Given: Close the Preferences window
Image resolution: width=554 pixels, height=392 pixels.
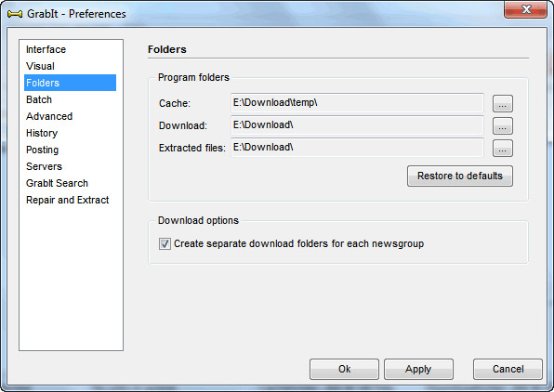Looking at the screenshot, I should [526, 9].
